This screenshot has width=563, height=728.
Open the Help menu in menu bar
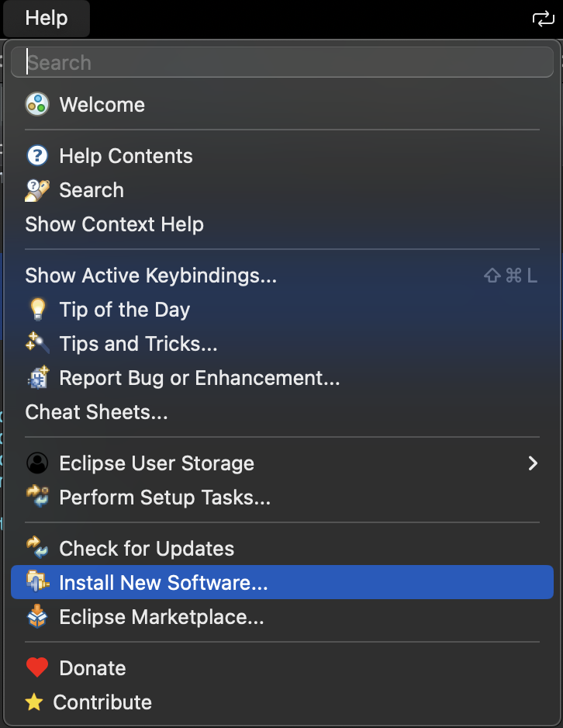pyautogui.click(x=47, y=19)
